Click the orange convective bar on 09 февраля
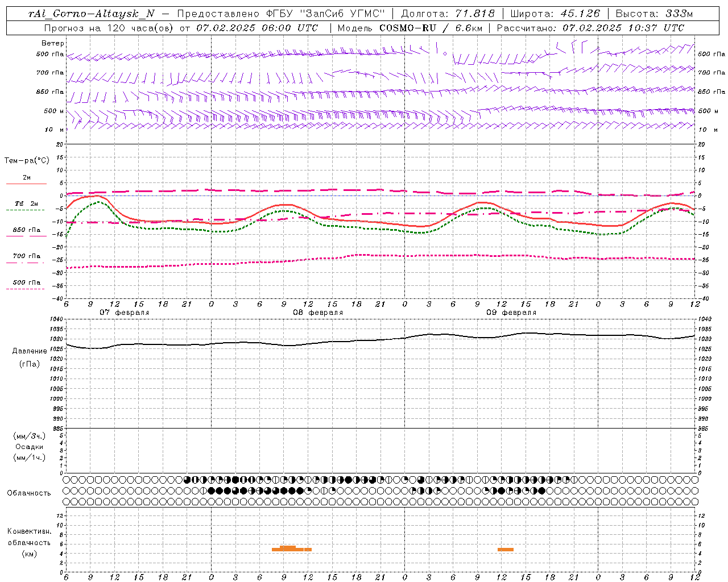Viewport: 728px width, 582px height. pos(506,550)
